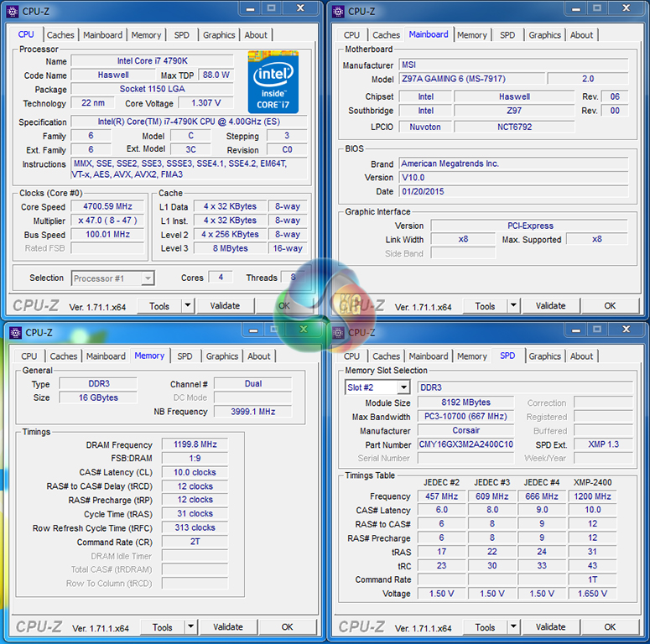Click CPU-Z title icon in the processor window
This screenshot has width=650, height=644.
click(x=13, y=11)
